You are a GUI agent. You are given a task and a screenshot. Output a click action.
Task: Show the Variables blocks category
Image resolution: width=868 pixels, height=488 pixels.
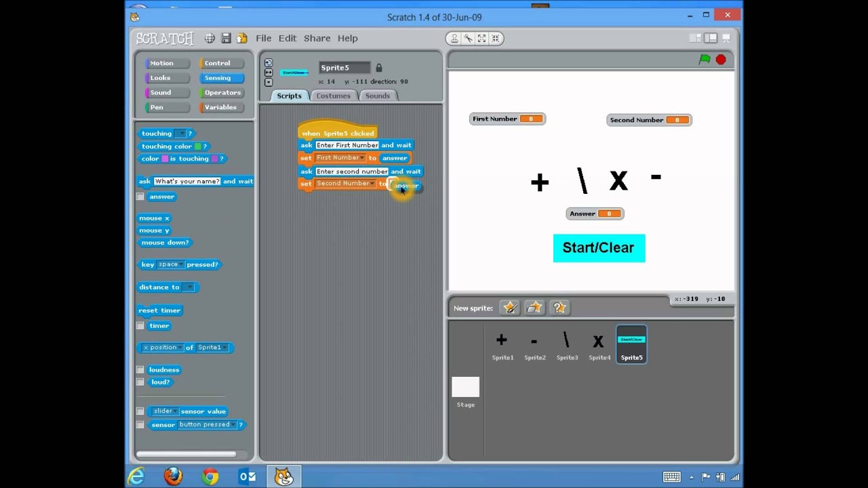click(222, 107)
